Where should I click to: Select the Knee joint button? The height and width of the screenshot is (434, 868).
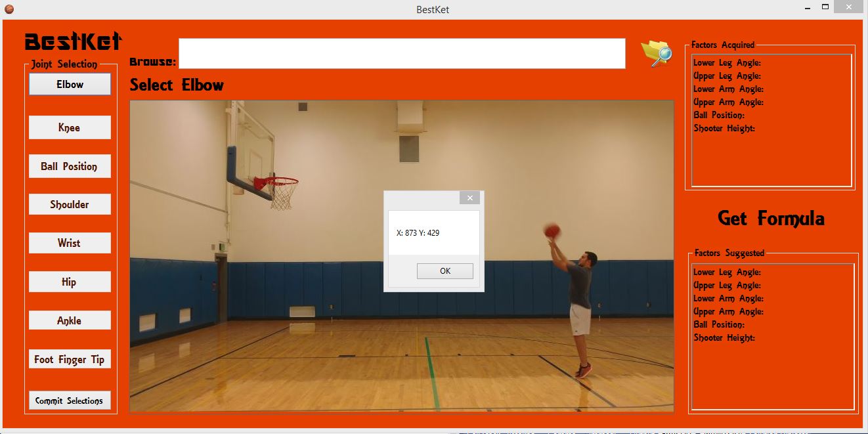pyautogui.click(x=70, y=127)
